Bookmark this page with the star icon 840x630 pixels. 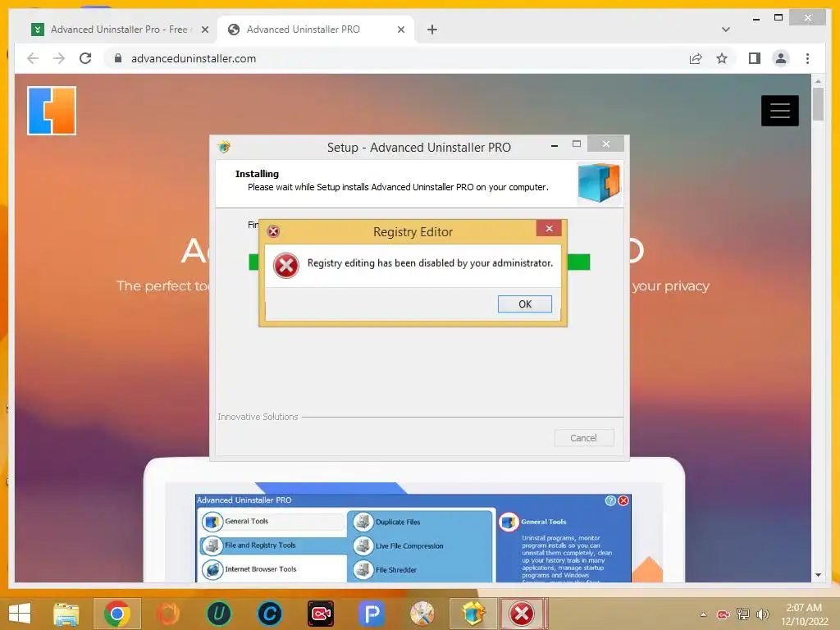click(x=722, y=58)
